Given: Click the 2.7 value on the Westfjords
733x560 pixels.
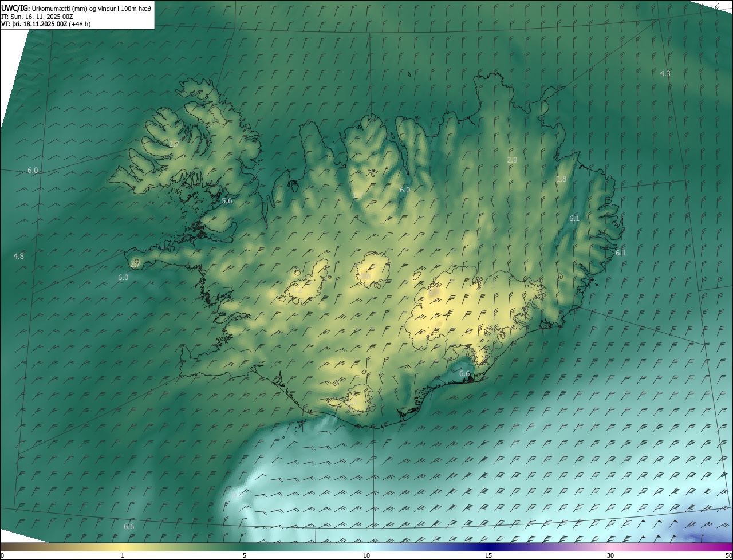Looking at the screenshot, I should pyautogui.click(x=174, y=144).
